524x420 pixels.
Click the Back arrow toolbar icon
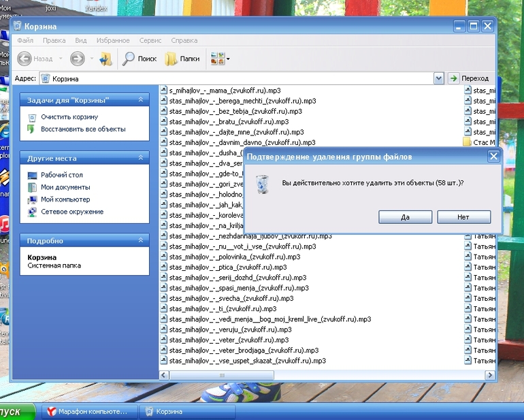point(24,59)
